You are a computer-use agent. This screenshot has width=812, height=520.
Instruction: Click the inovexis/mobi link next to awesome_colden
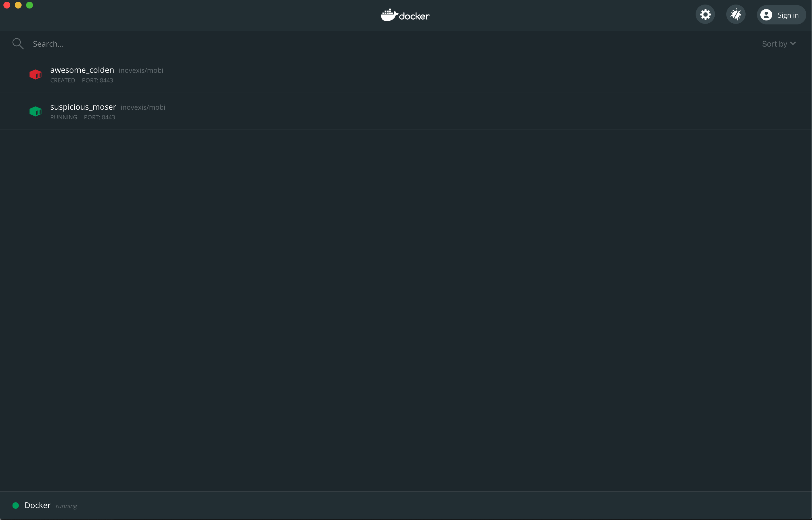click(x=141, y=70)
